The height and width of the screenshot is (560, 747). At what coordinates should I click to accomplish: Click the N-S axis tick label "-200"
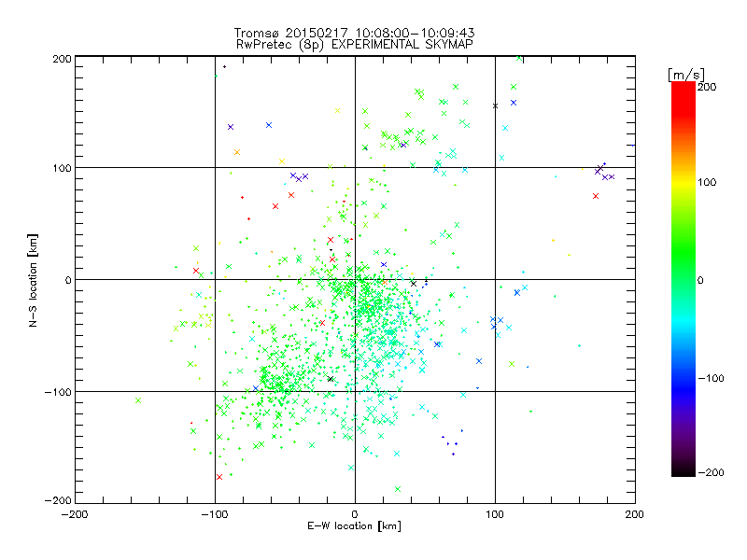[58, 500]
